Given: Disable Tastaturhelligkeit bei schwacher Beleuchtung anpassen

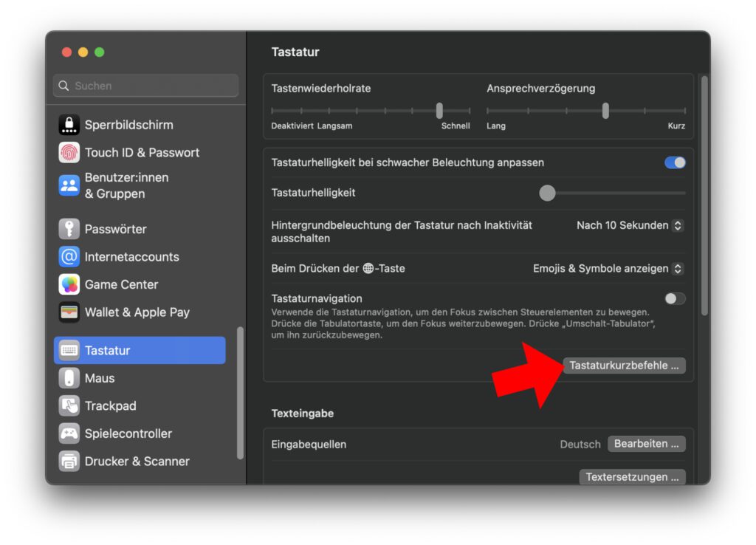Looking at the screenshot, I should click(x=674, y=162).
